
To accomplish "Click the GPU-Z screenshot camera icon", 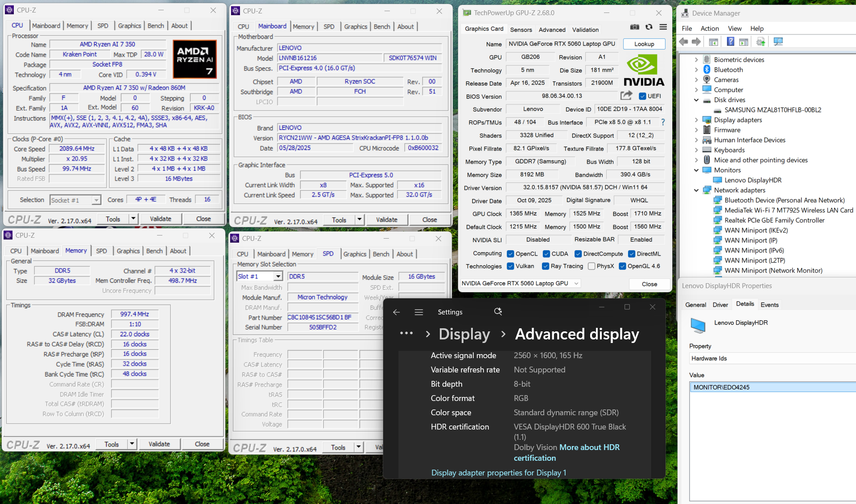I will [634, 27].
